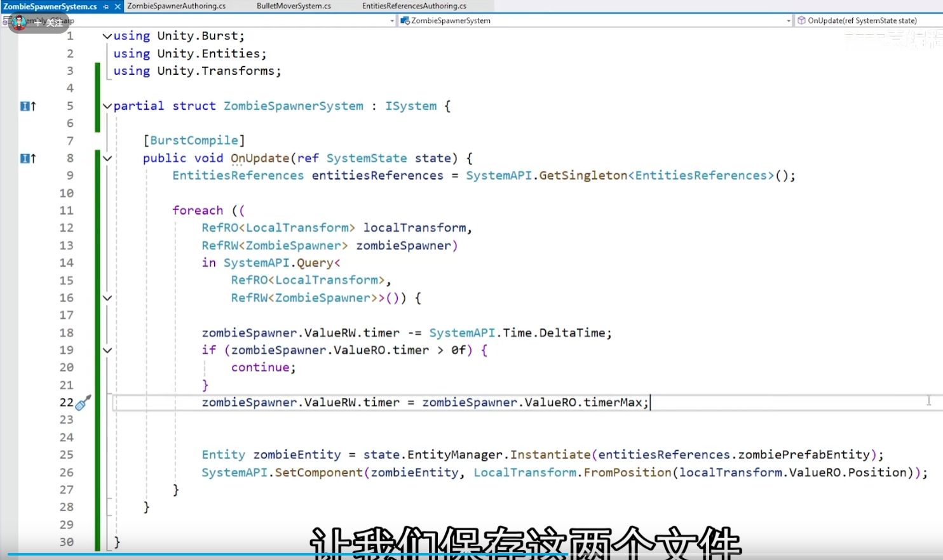Click Unity.Transforms on line 3
943x560 pixels.
tap(216, 71)
